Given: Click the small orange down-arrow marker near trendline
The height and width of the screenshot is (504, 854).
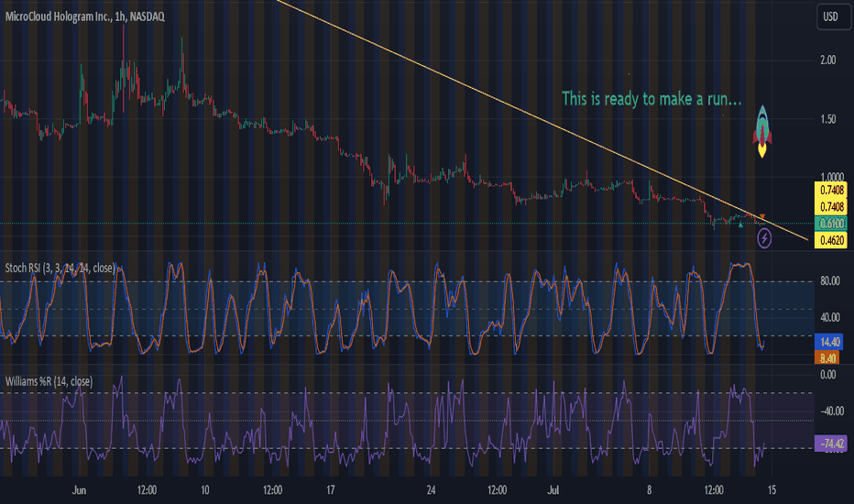Looking at the screenshot, I should tap(762, 217).
